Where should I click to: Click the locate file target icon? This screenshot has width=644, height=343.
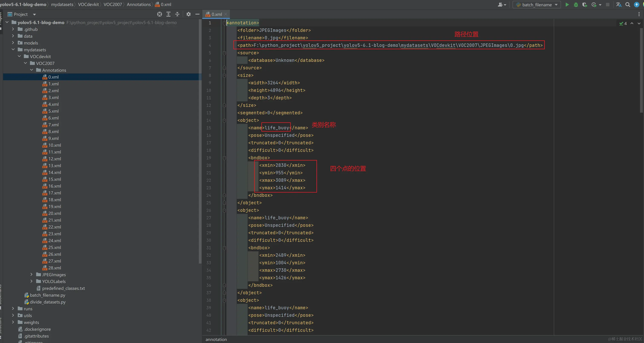coord(160,14)
